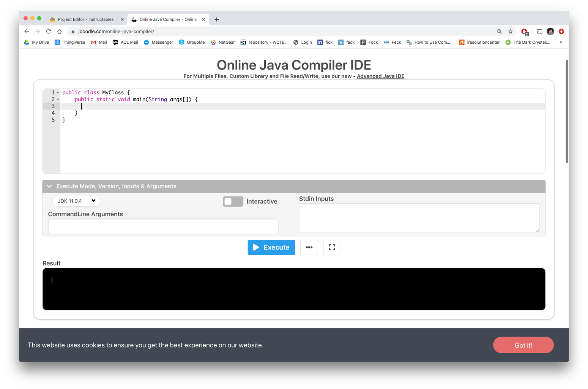Open a new browser tab
The image size is (588, 389).
[x=216, y=19]
